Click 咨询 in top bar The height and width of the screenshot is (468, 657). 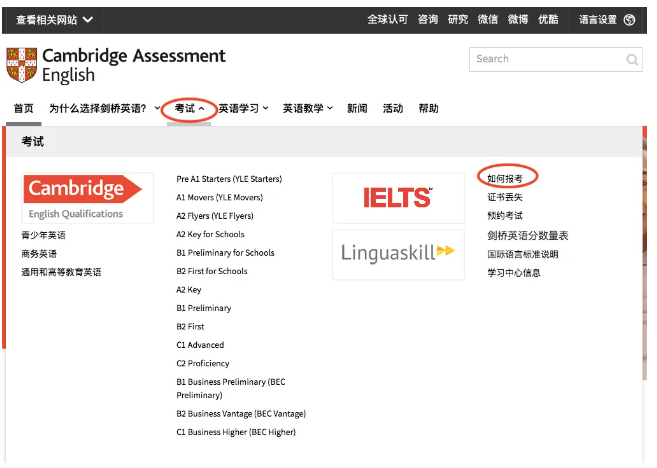(x=428, y=19)
